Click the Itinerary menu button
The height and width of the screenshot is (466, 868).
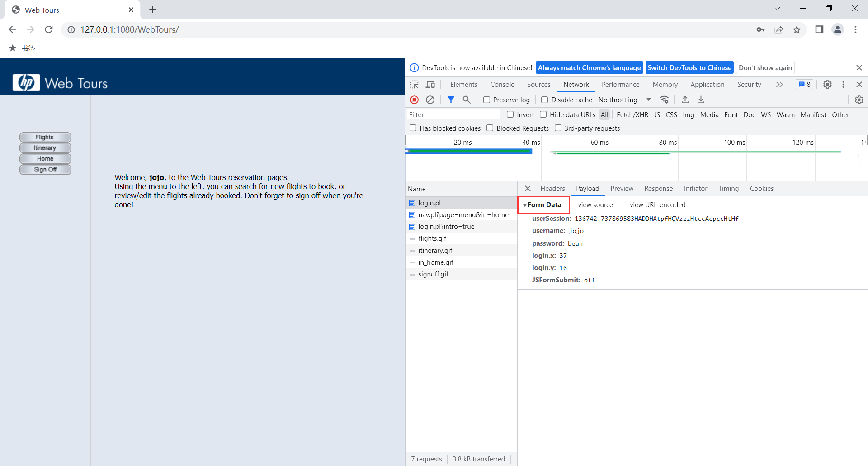pyautogui.click(x=45, y=148)
